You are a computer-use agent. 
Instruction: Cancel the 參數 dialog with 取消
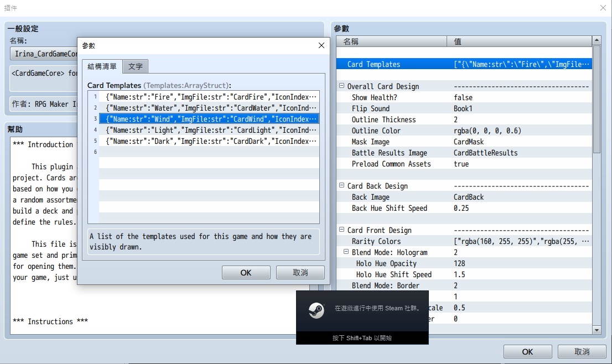[x=300, y=273]
